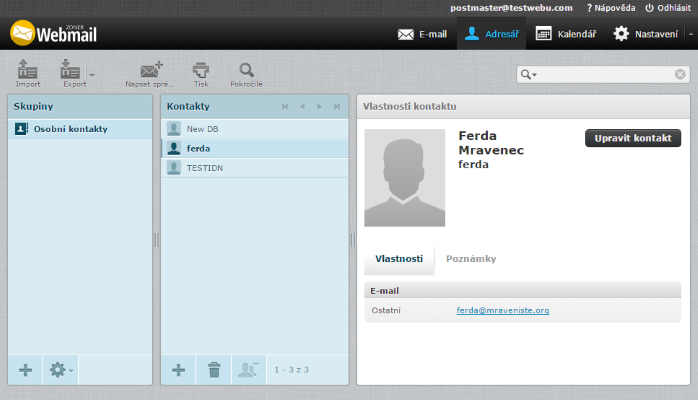698x400 pixels.
Task: Open the E-mail tab
Action: click(422, 34)
